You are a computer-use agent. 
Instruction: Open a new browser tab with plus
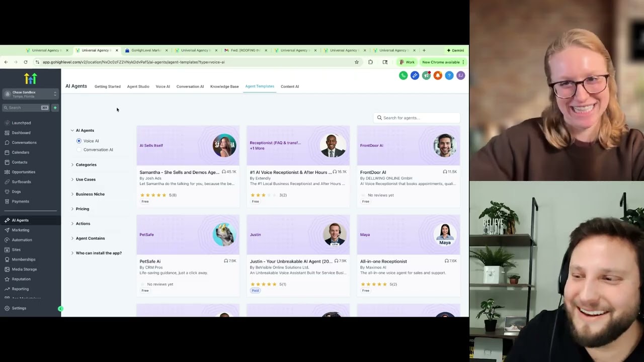point(424,50)
